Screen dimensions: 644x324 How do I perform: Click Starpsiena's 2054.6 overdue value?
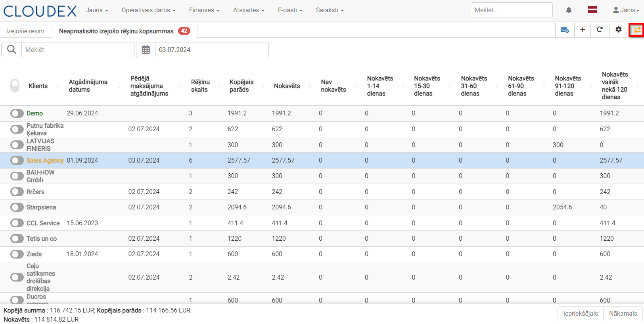[562, 207]
